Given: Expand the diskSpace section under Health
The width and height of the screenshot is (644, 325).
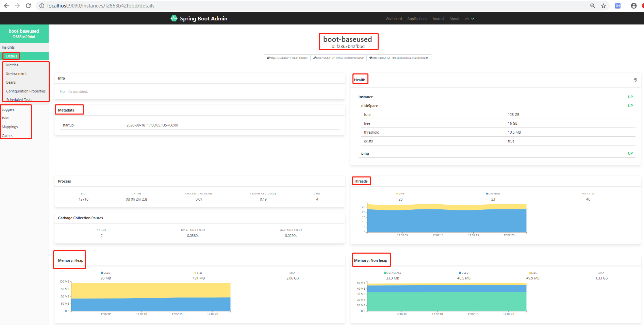Looking at the screenshot, I should (369, 106).
